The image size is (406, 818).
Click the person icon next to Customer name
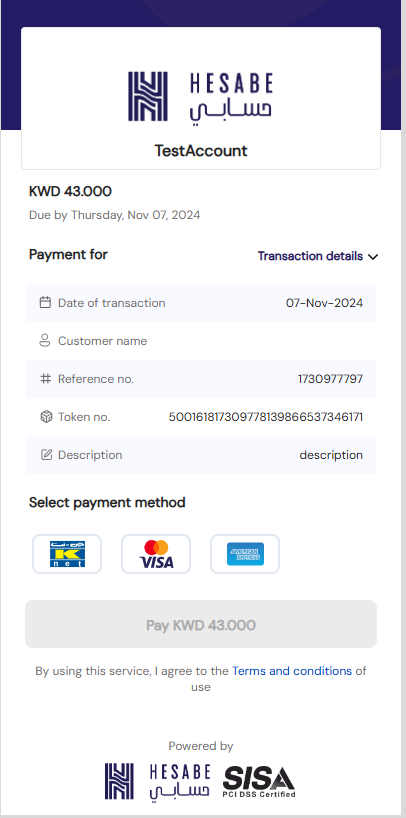(45, 341)
